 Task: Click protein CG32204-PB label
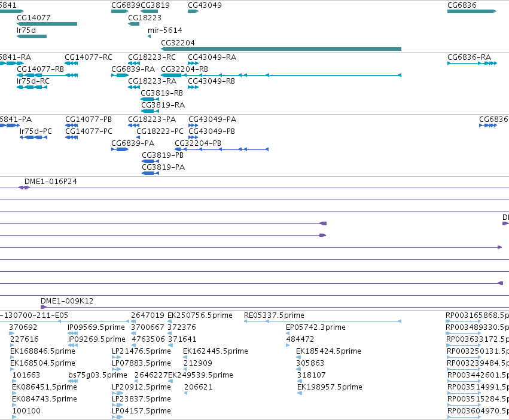[x=198, y=143]
